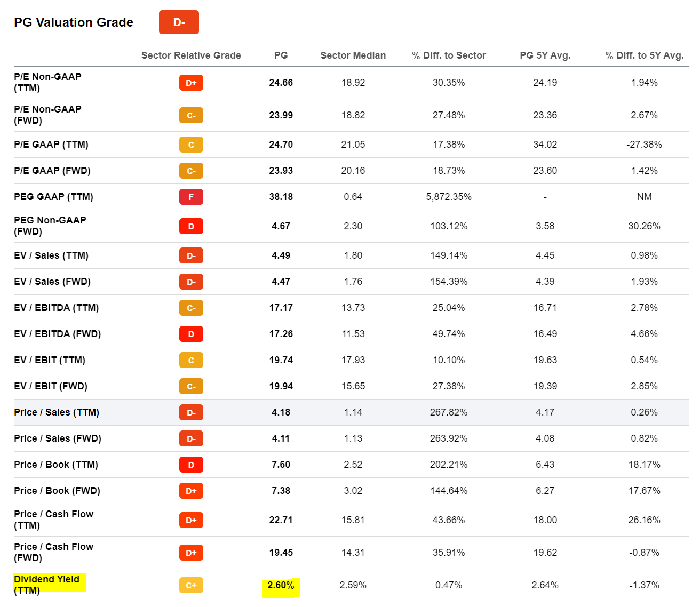Screen dimensions: 700x607
Task: Click the D- grade badge for Price / Sales (FWD)
Action: [191, 438]
